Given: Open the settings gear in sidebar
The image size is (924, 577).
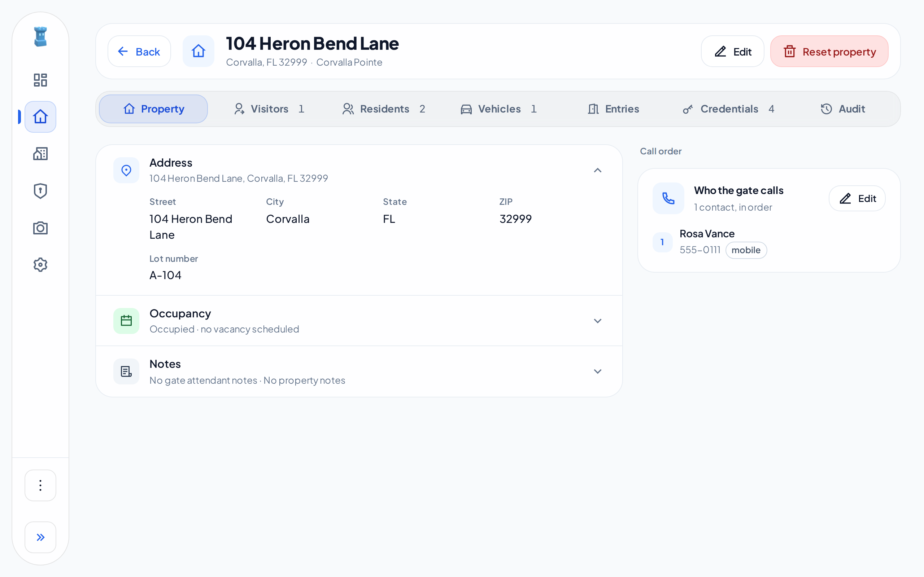Looking at the screenshot, I should click(x=40, y=264).
